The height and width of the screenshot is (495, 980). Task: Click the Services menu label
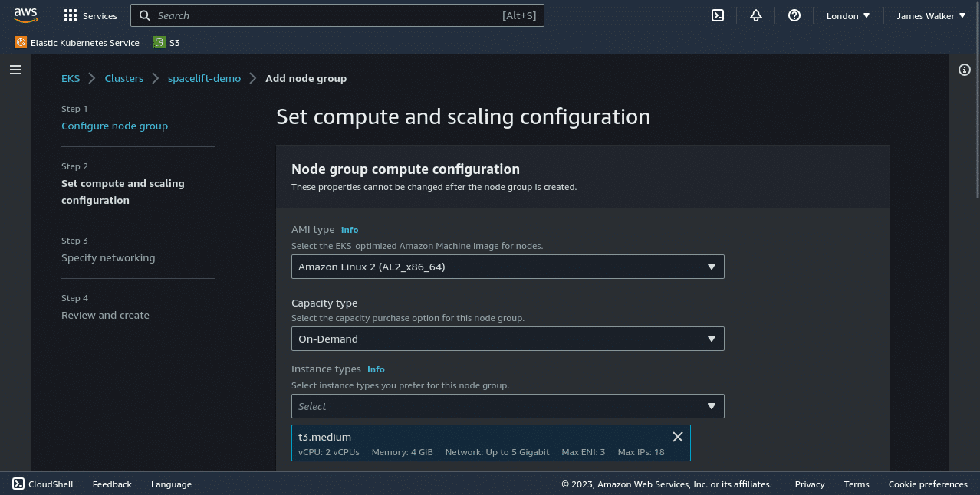click(100, 15)
